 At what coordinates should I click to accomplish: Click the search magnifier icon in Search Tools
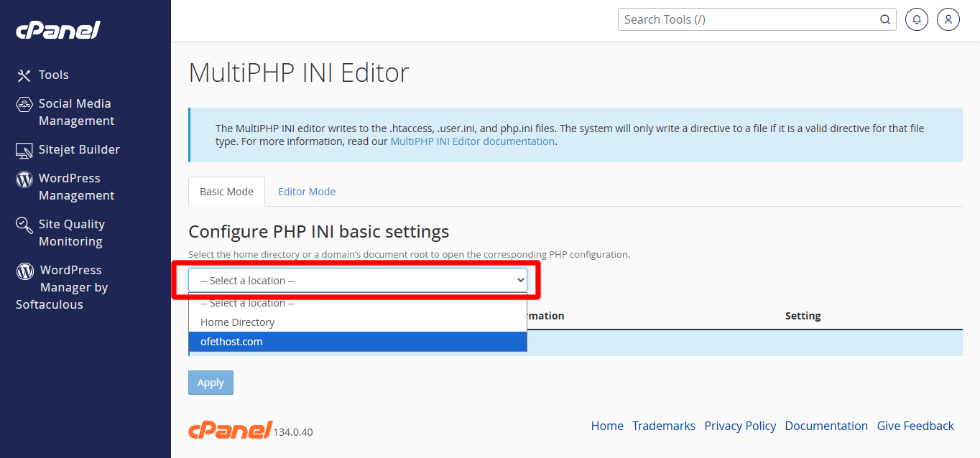885,19
